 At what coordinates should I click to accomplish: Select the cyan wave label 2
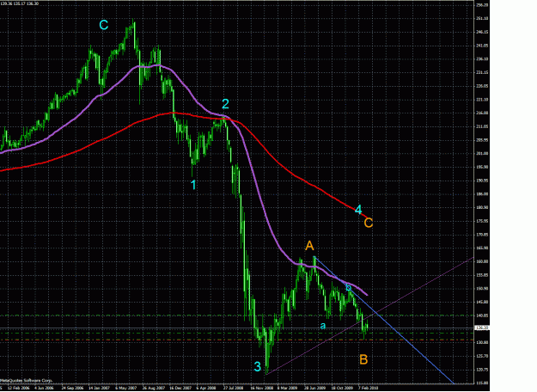[225, 103]
